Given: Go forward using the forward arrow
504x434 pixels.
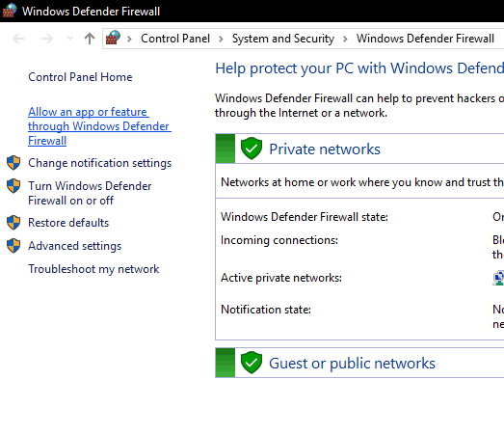Looking at the screenshot, I should [47, 39].
